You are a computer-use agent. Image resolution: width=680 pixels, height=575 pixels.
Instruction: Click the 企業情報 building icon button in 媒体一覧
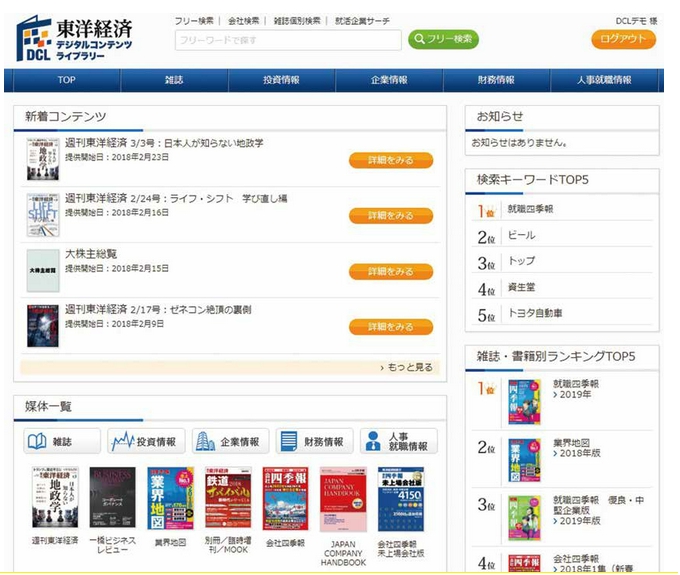click(230, 441)
